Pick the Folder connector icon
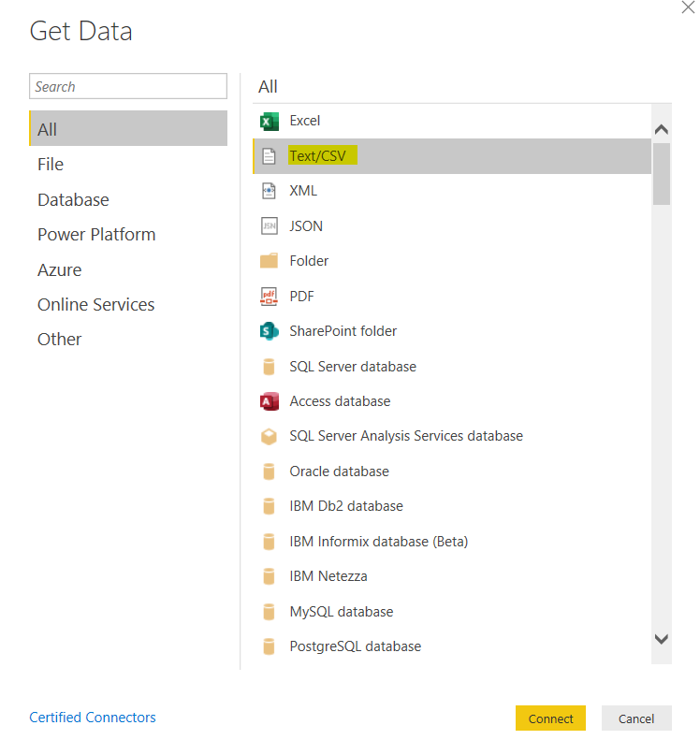This screenshot has height=740, width=700. coord(270,261)
